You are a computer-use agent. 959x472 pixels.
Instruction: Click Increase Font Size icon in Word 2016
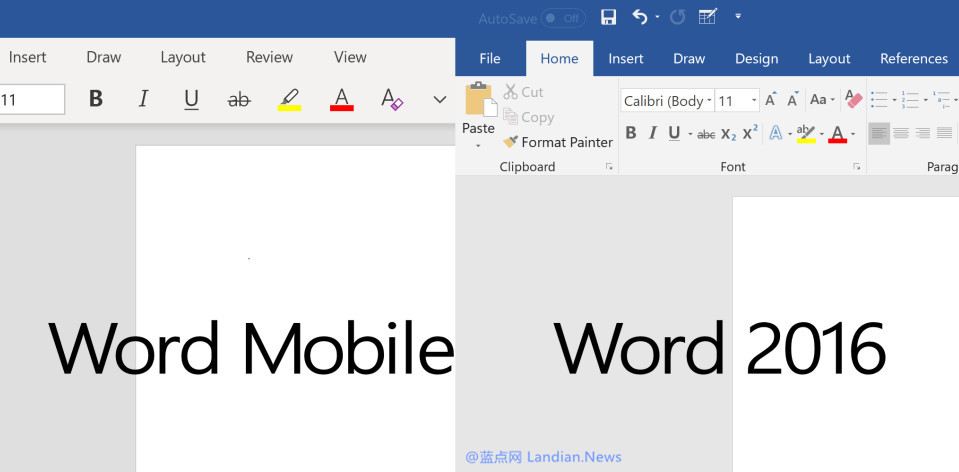tap(770, 100)
